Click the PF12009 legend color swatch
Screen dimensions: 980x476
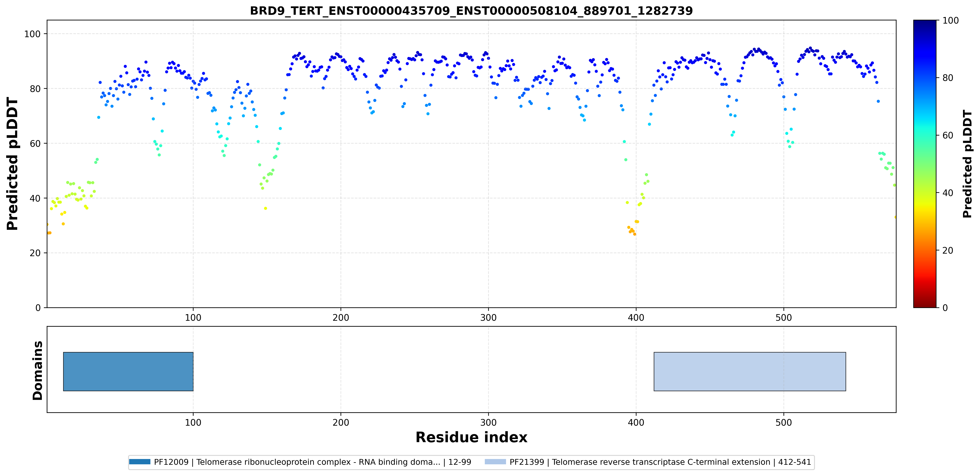coord(140,462)
